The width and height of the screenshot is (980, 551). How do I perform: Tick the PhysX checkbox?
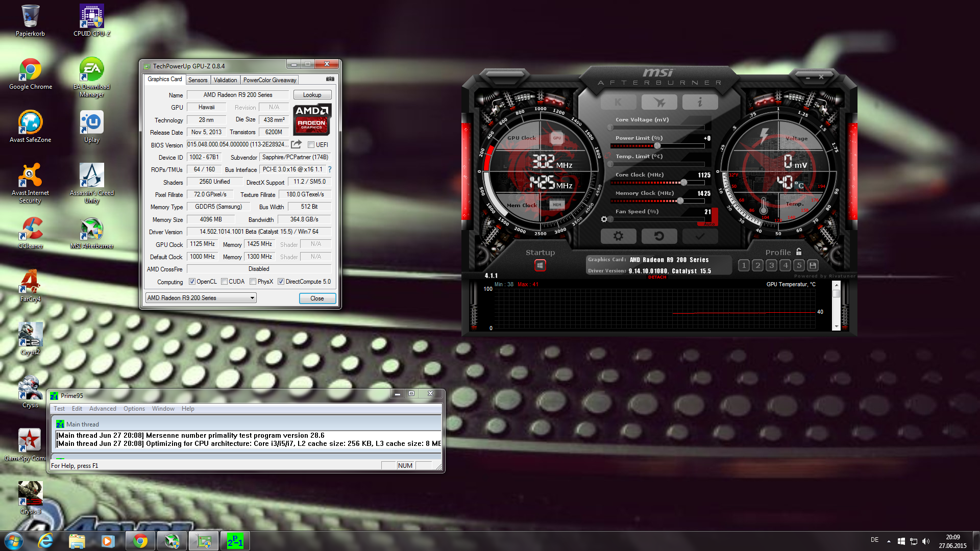point(253,282)
